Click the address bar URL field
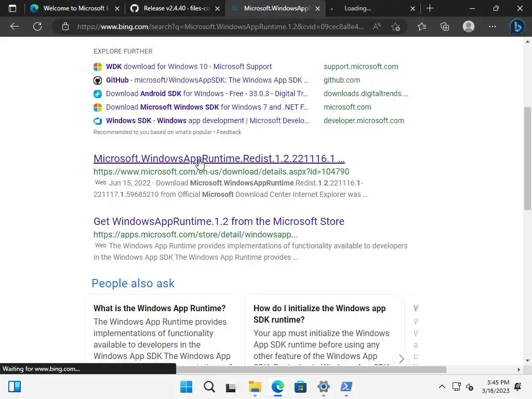The image size is (532, 399). pyautogui.click(x=220, y=26)
